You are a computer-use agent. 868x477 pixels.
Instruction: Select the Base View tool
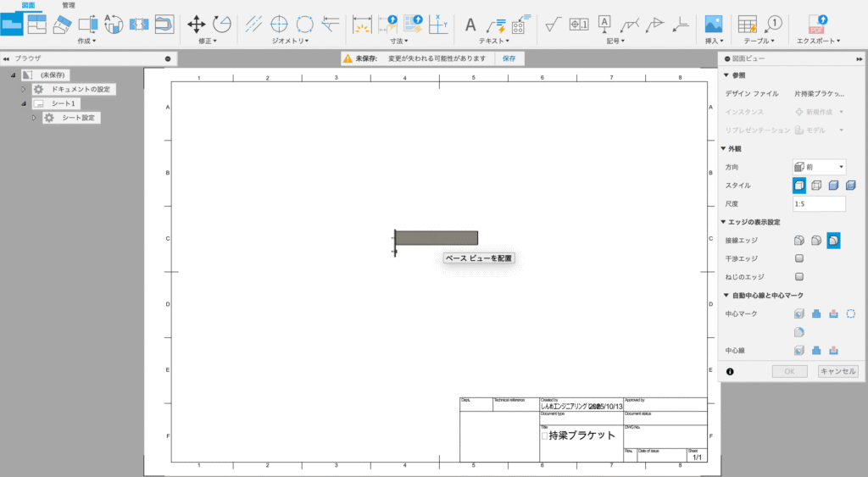point(12,25)
